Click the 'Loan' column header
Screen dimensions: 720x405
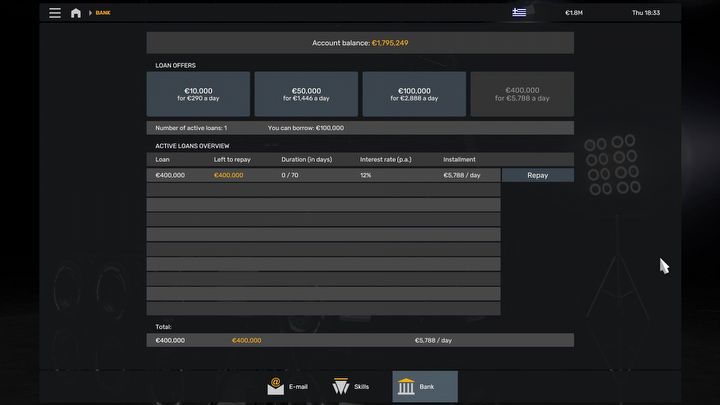pos(163,159)
